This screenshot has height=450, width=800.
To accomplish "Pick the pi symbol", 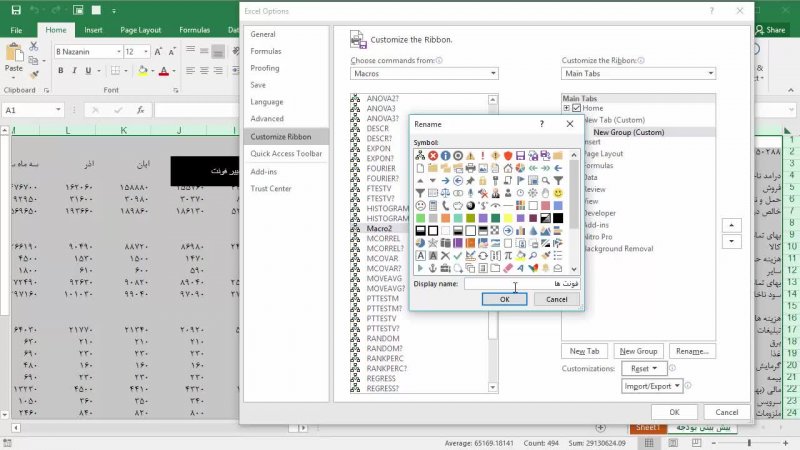I will click(508, 256).
